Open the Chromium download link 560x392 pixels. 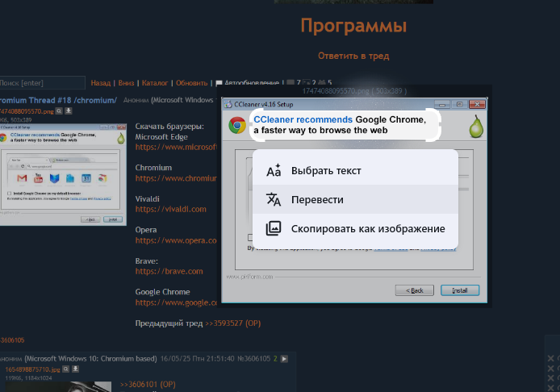(x=176, y=178)
